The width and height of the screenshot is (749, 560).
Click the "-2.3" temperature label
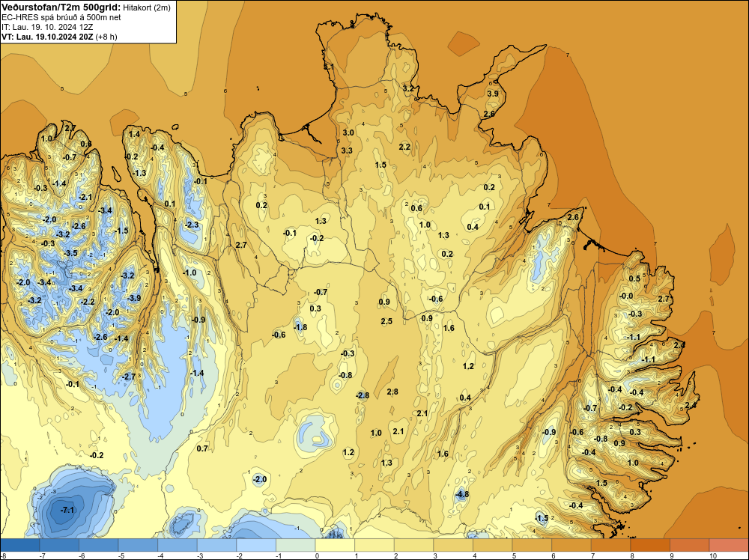coord(192,225)
